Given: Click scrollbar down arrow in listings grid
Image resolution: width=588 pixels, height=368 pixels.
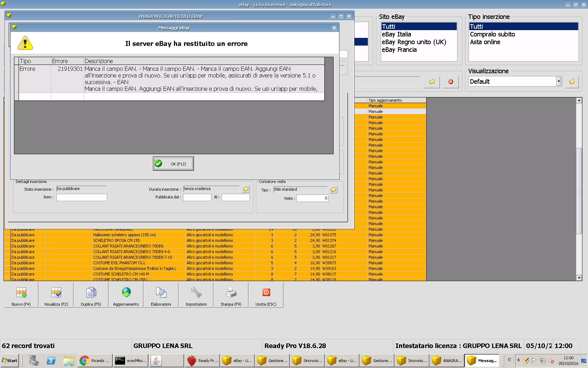Looking at the screenshot, I should click(x=579, y=278).
